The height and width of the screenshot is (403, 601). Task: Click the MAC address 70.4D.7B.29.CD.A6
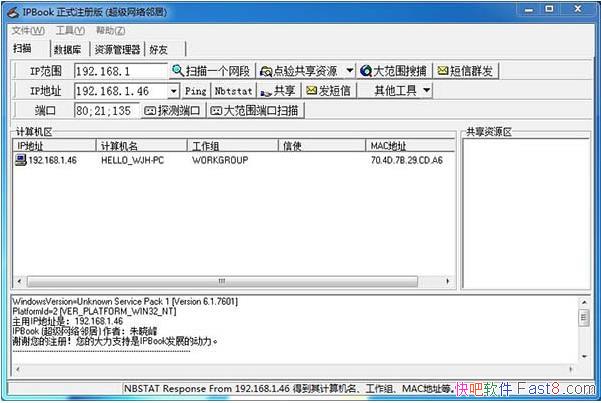click(407, 160)
